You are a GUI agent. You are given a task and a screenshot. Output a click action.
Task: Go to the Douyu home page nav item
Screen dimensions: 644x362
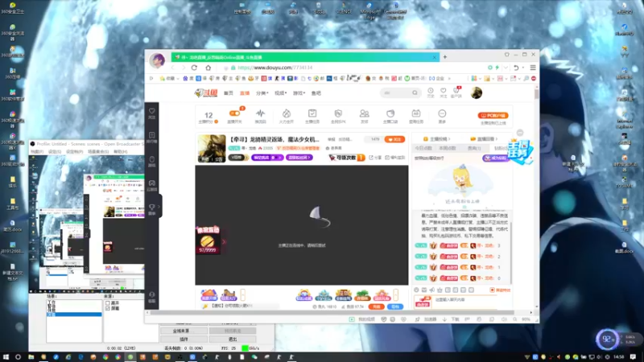[x=229, y=93]
